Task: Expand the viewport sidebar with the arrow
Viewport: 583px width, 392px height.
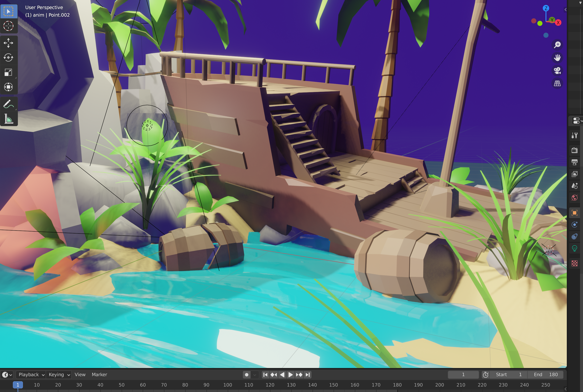Action: tap(565, 9)
